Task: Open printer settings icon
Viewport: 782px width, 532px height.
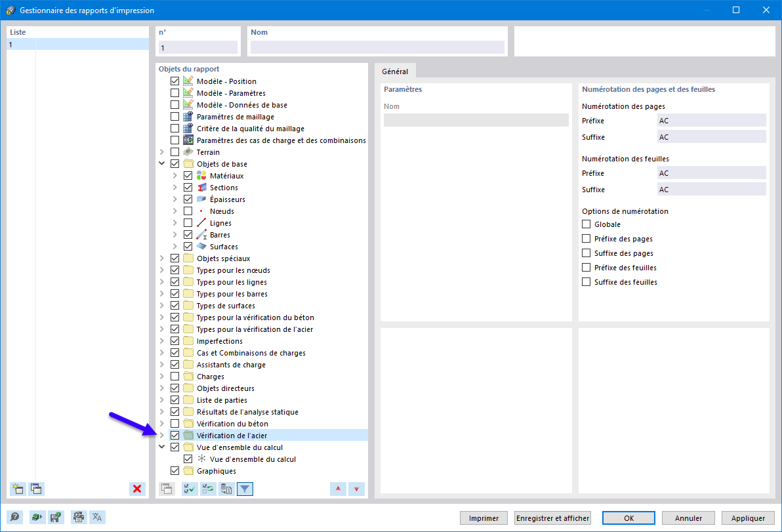Action: (78, 517)
